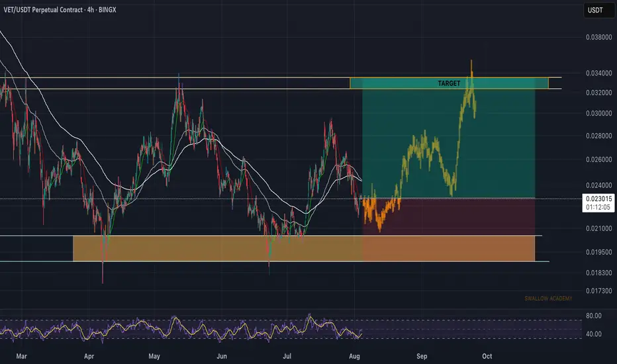This screenshot has width=617, height=364.
Task: Click the 0.018300 price axis label
Action: click(x=598, y=273)
